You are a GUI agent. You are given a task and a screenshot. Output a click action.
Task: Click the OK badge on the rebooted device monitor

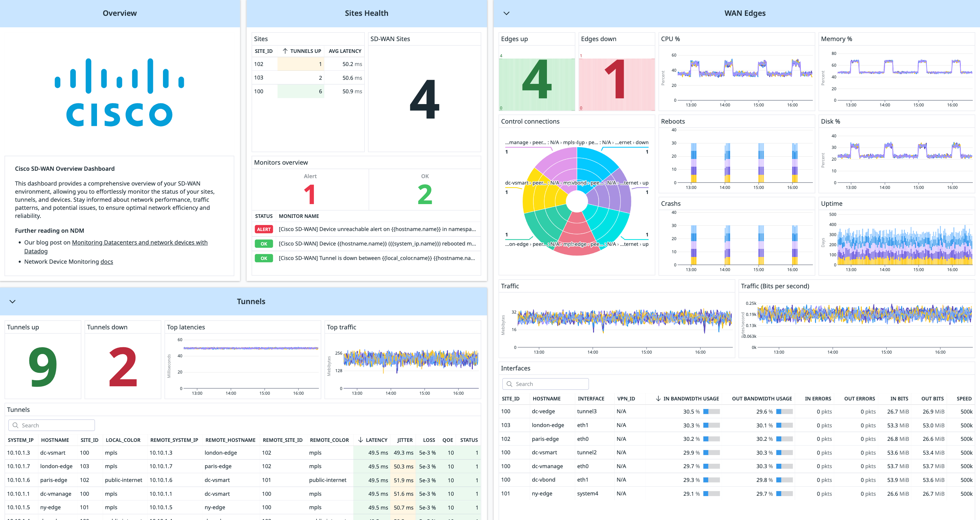click(264, 243)
